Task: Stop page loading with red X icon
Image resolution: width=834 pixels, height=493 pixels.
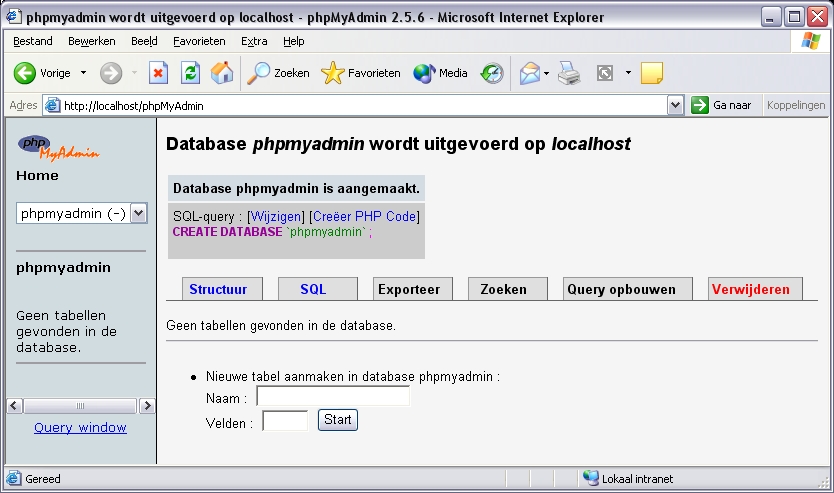Action: [x=158, y=73]
